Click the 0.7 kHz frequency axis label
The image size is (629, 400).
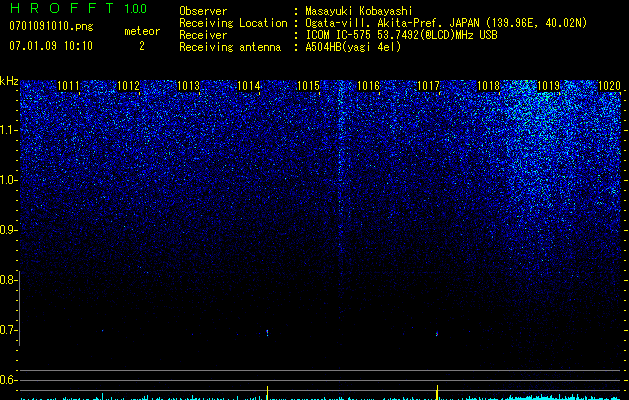tap(8, 330)
